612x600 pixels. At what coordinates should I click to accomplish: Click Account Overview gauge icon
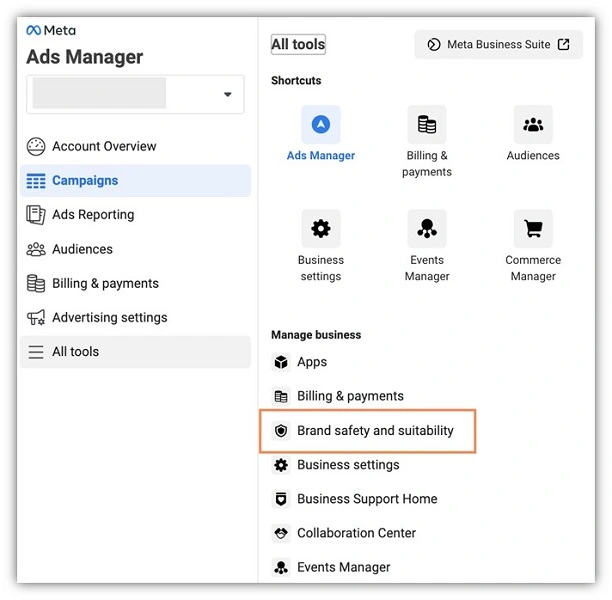click(36, 147)
